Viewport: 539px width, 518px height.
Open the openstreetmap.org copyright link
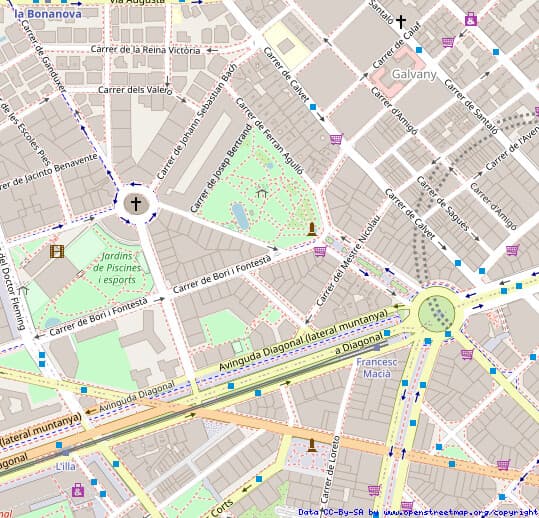coord(461,513)
